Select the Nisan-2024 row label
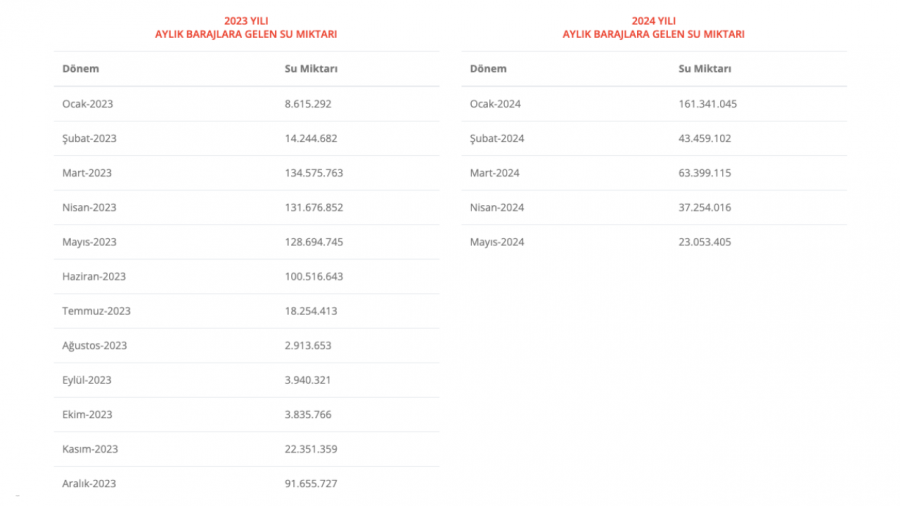 (496, 207)
